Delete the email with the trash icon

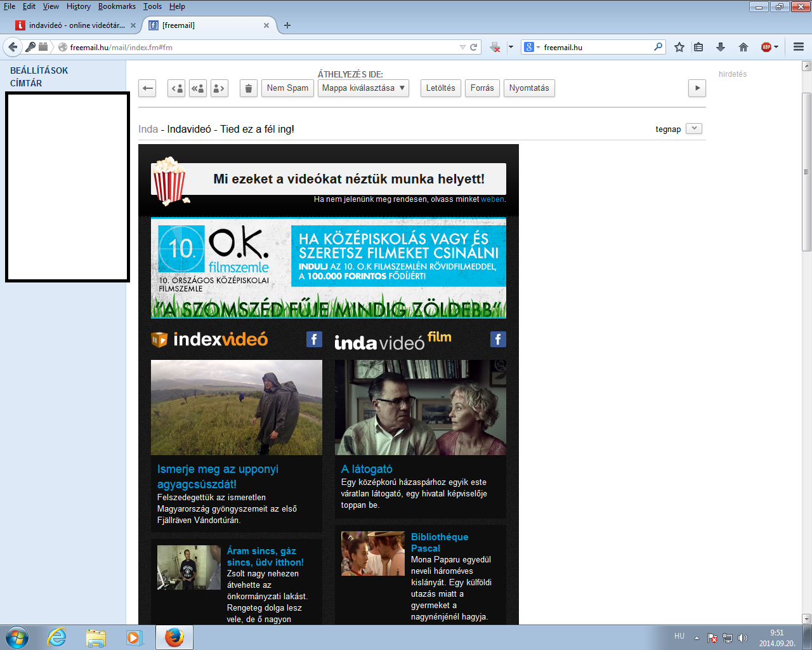tap(249, 88)
